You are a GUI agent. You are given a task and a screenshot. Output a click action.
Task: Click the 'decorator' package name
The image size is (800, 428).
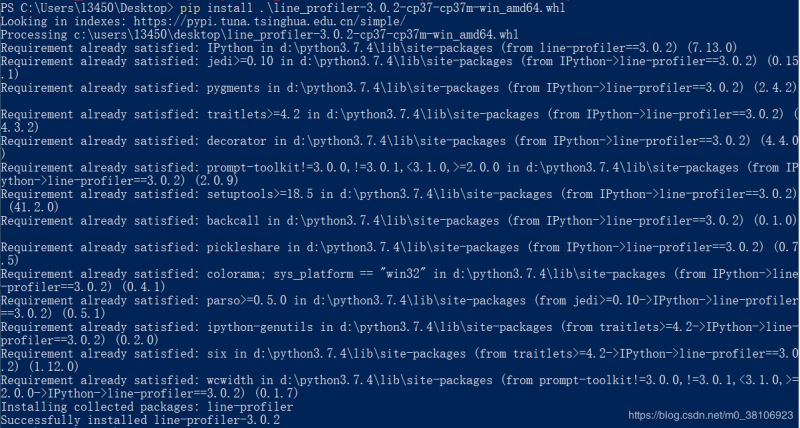tap(237, 141)
